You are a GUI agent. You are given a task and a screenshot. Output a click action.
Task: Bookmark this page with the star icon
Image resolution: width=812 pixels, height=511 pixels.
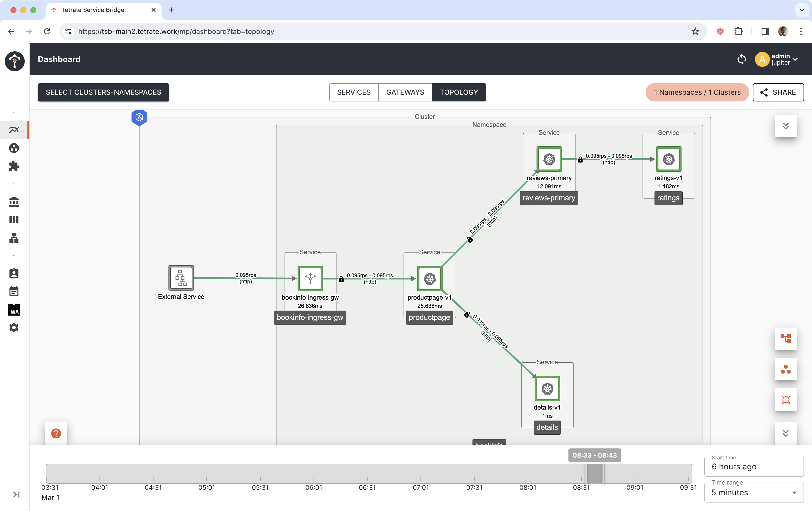click(695, 31)
